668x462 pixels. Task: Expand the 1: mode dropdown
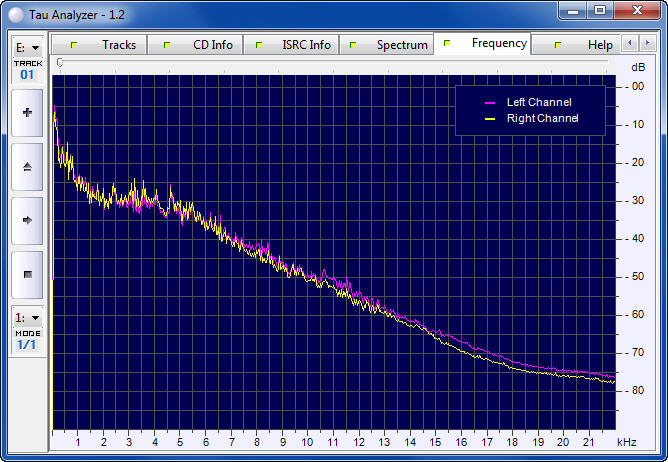27,317
